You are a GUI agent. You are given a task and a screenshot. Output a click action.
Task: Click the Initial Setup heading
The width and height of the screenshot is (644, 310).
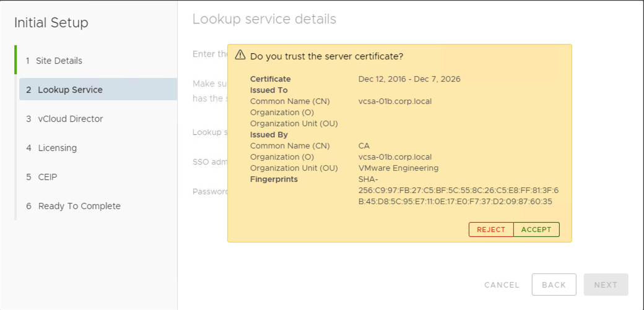click(x=51, y=23)
